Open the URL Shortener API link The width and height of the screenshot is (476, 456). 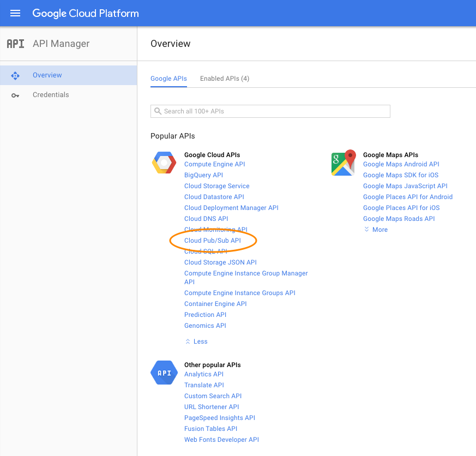[x=212, y=407]
